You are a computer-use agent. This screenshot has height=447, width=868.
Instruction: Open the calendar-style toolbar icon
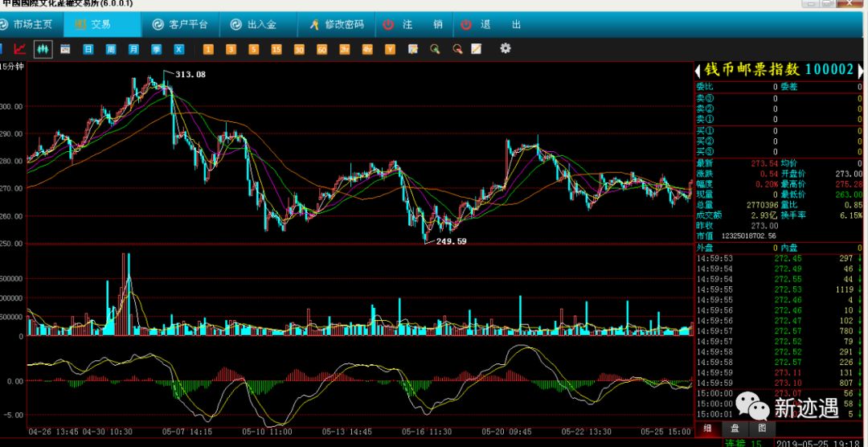(x=65, y=49)
